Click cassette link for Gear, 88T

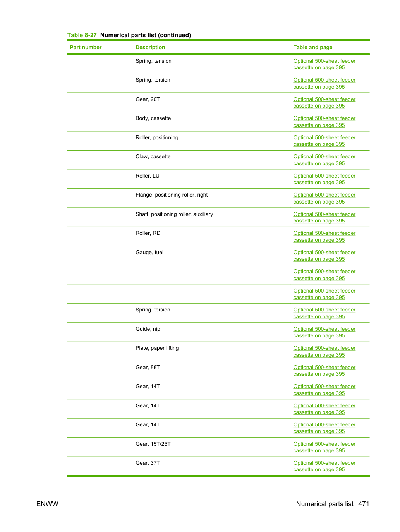point(324,371)
